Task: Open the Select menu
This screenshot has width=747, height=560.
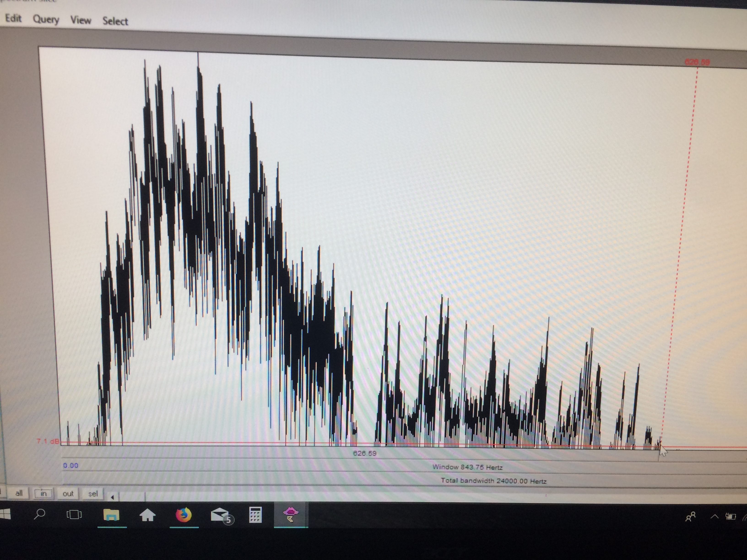Action: pos(115,21)
